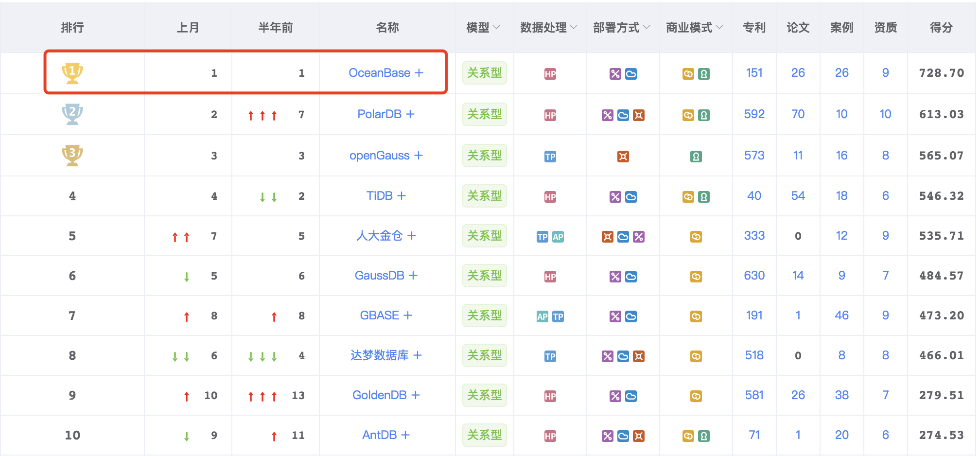Screen dimensions: 980x456
Task: Click the HP badge in AntDB row
Action: [550, 436]
